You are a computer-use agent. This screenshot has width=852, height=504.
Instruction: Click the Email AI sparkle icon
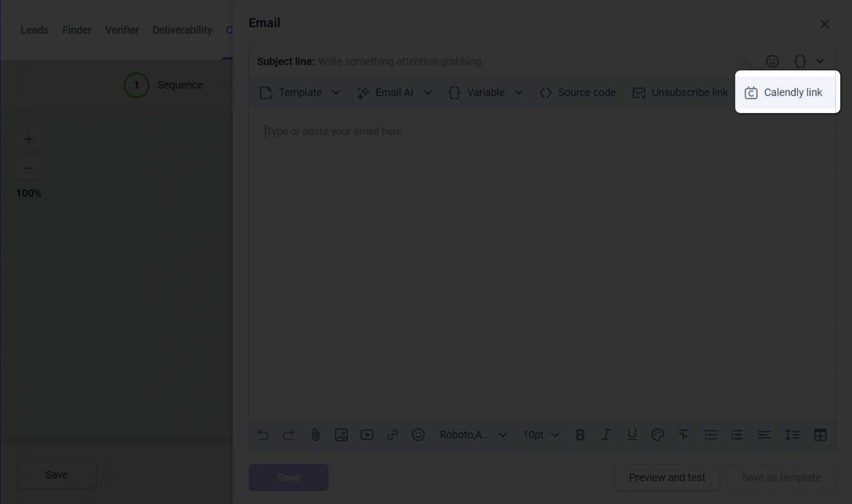(x=363, y=93)
